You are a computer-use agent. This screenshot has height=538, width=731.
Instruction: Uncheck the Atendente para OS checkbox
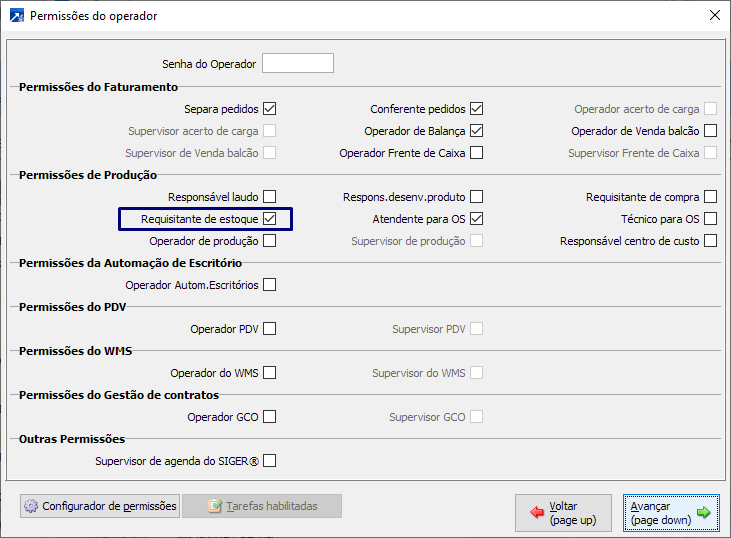click(x=476, y=219)
